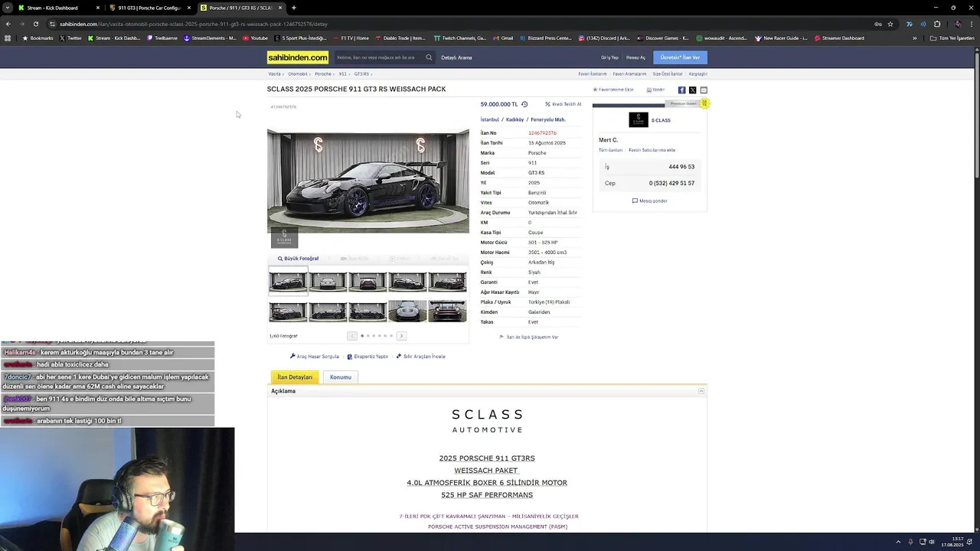Click Sıfır Araçları İncele link
The width and height of the screenshot is (980, 551).
pyautogui.click(x=420, y=357)
